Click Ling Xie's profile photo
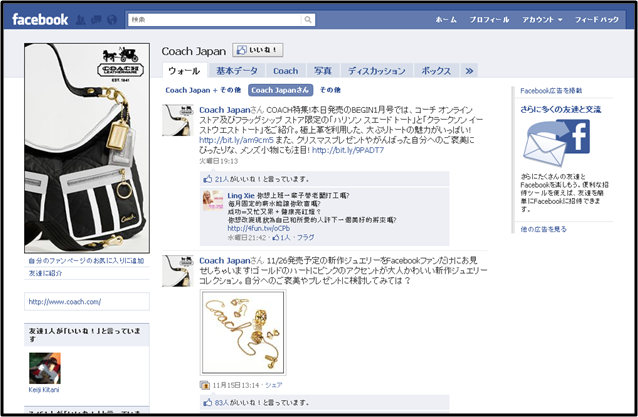638x417 pixels. pos(213,201)
